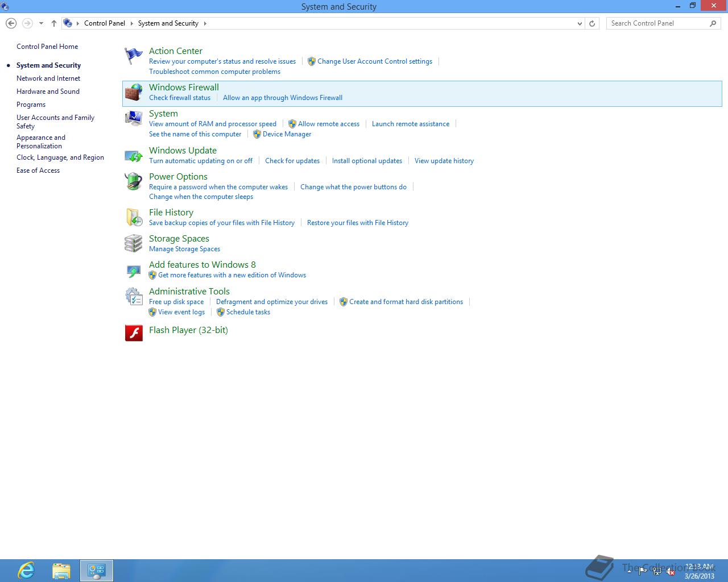
Task: Open the Power Options battery icon
Action: (134, 182)
